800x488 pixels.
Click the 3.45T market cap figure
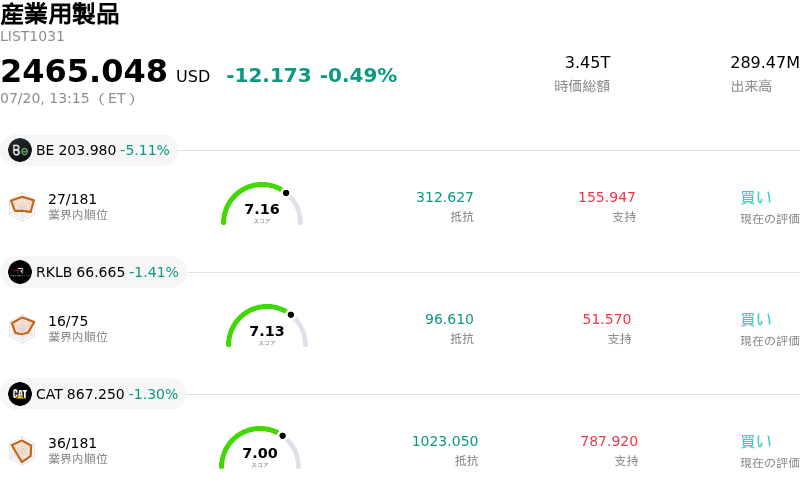click(x=587, y=62)
